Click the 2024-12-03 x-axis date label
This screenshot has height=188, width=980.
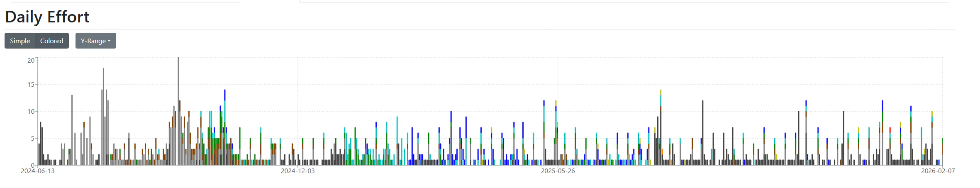coord(298,171)
